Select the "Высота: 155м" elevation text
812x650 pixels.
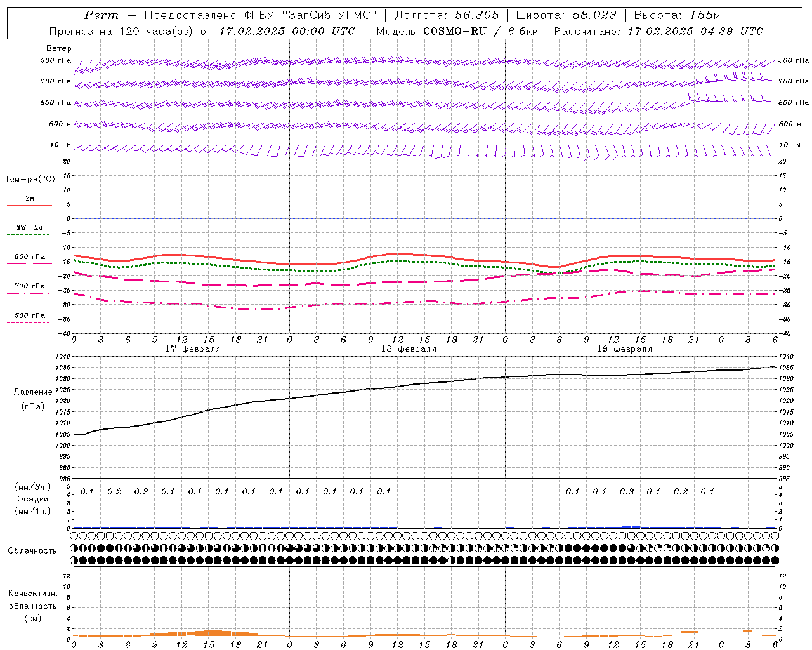(x=677, y=15)
